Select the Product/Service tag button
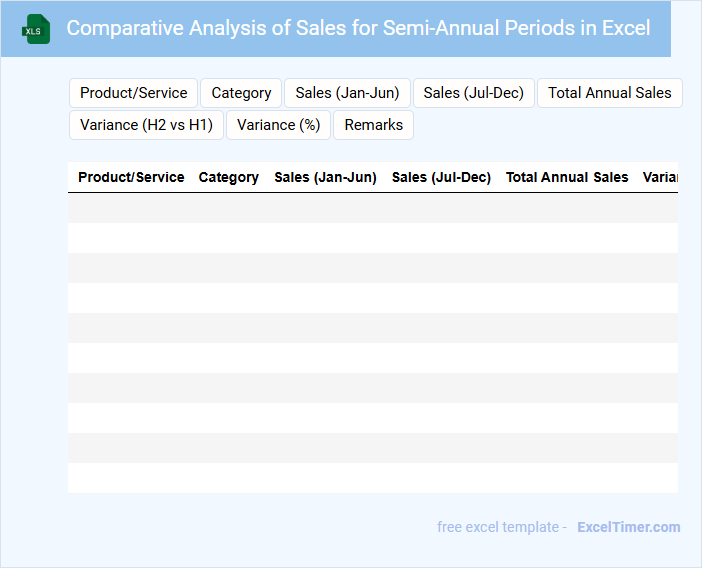Image resolution: width=702 pixels, height=568 pixels. 133,93
